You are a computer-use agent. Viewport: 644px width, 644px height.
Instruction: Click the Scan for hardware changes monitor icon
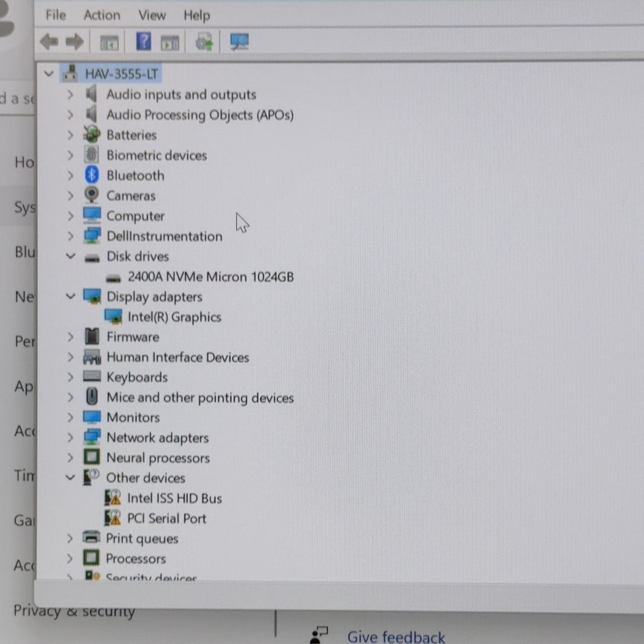click(x=239, y=41)
